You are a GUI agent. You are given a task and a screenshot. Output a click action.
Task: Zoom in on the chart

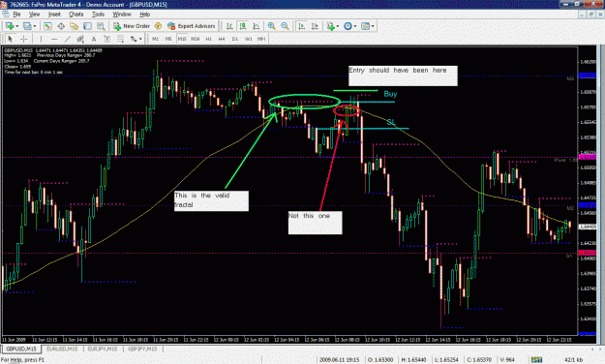272,26
